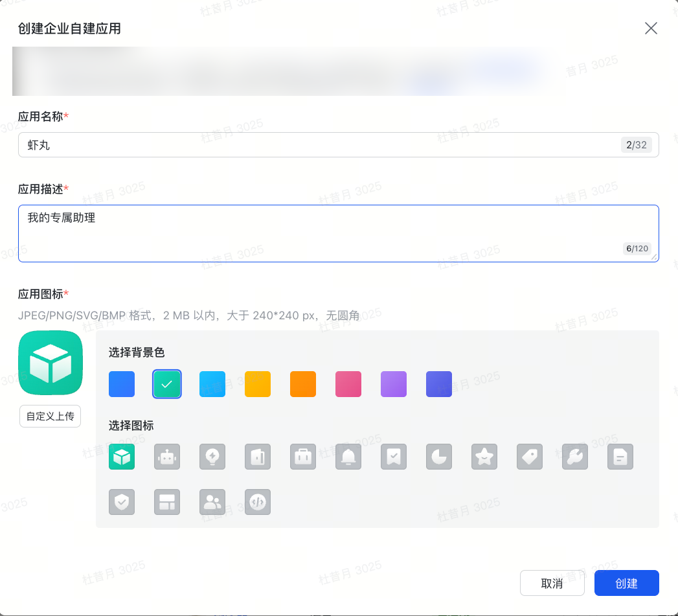
Task: Click the selected green background swatch
Action: coord(167,383)
